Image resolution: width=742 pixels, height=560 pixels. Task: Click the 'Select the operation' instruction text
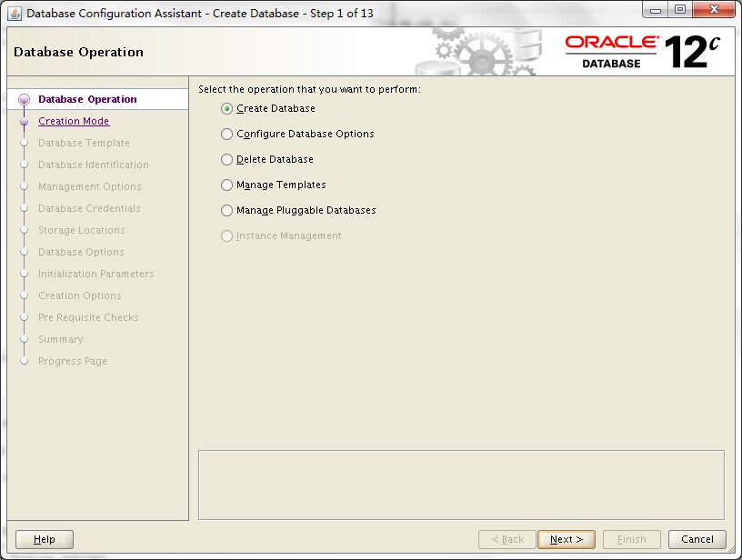tap(309, 89)
